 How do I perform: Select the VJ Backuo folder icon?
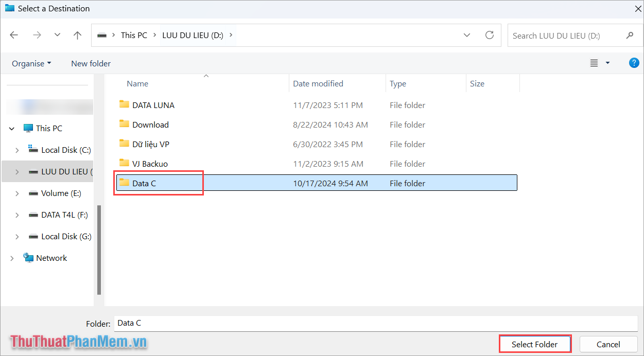pyautogui.click(x=124, y=163)
